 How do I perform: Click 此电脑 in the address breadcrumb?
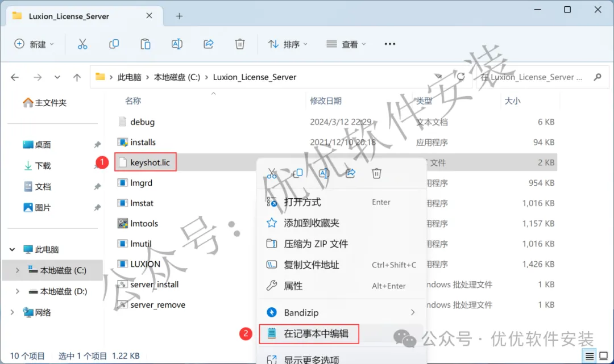point(129,77)
